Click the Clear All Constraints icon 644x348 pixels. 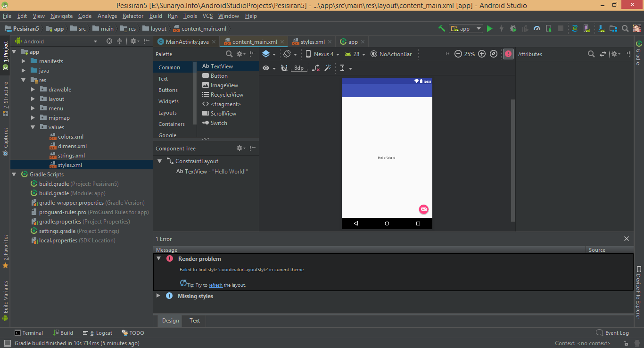(x=316, y=68)
